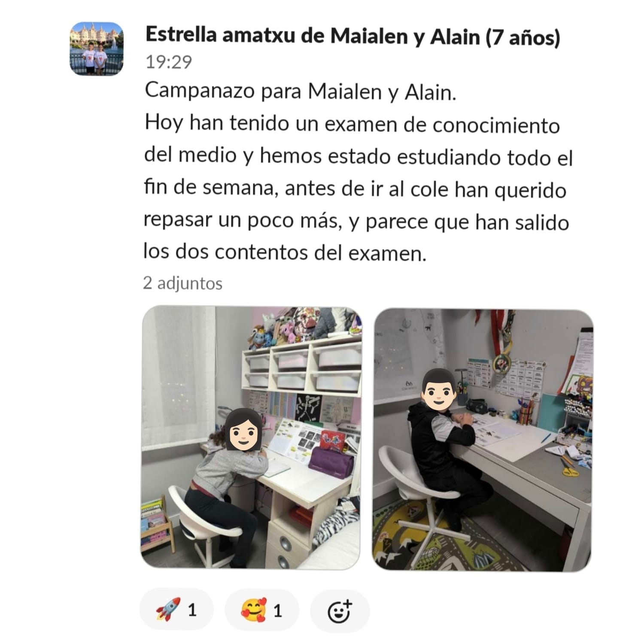Add the rocket emoji reaction

click(x=177, y=609)
